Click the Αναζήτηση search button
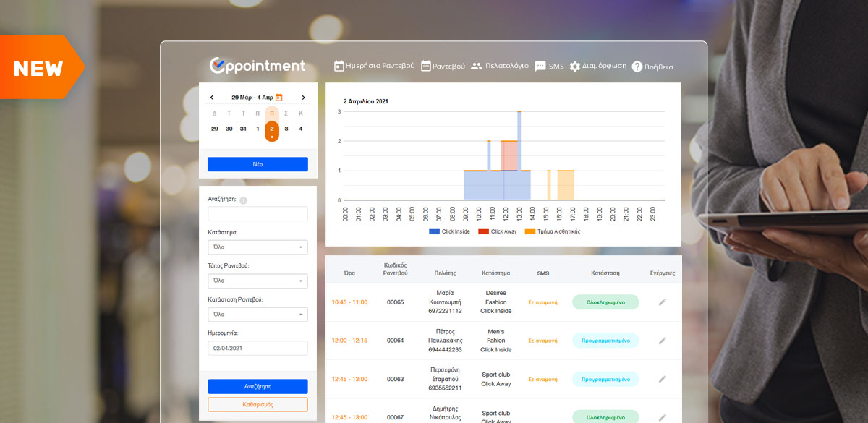Screen dimensions: 868x423 [257, 386]
